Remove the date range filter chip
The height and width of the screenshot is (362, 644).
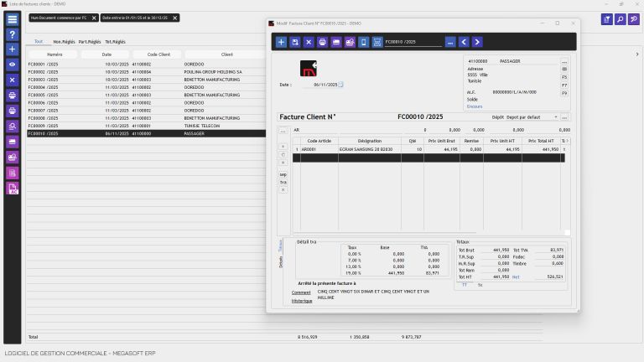point(175,18)
